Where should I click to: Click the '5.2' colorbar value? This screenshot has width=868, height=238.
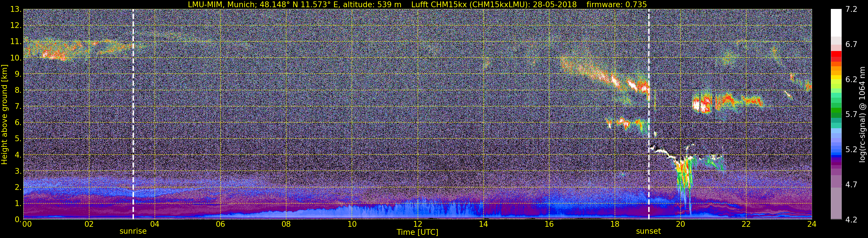(x=851, y=150)
